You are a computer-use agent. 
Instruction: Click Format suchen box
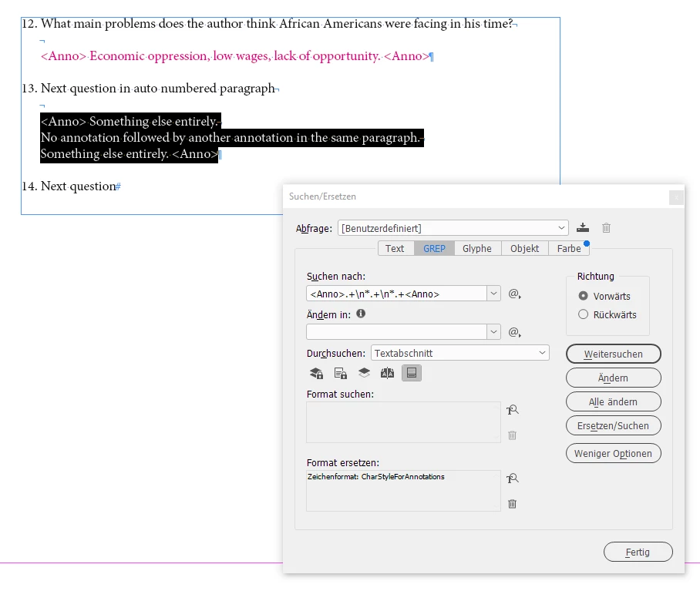(403, 422)
